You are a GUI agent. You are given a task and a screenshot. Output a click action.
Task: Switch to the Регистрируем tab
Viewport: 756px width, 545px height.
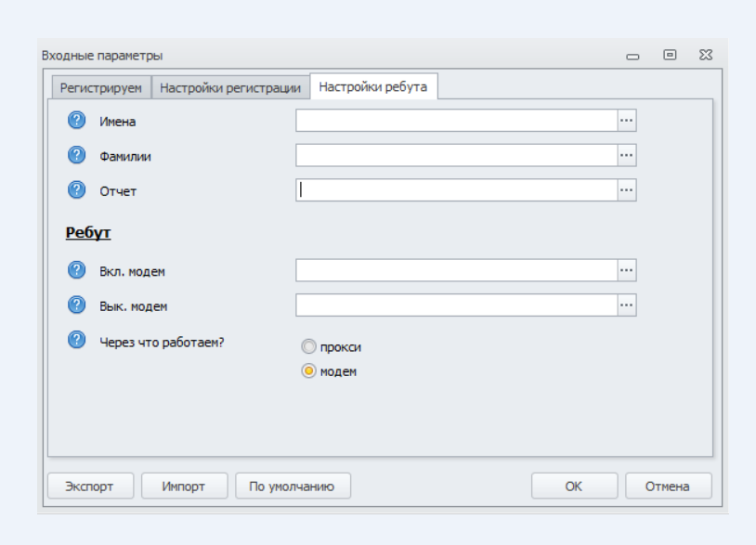[101, 88]
